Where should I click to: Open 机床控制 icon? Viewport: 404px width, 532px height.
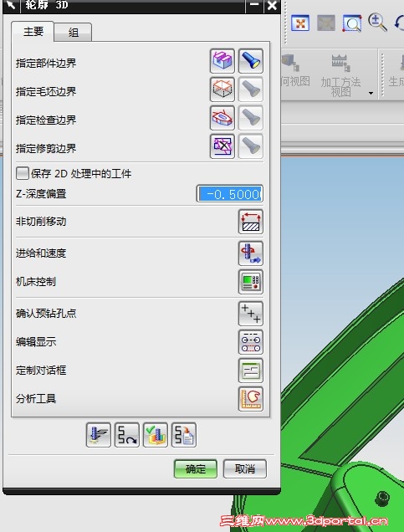(251, 282)
